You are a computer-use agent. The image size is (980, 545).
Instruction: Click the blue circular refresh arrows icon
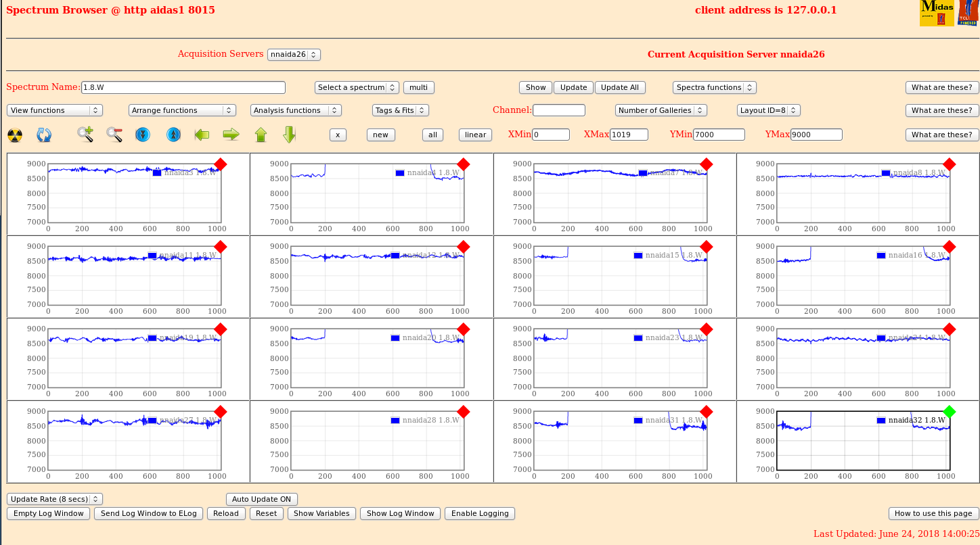coord(44,135)
